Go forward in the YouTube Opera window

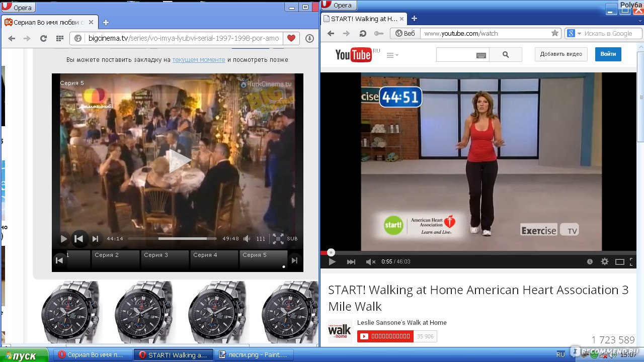click(x=346, y=33)
